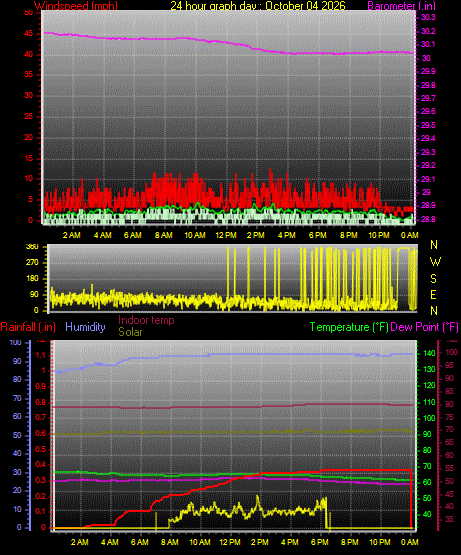Click the 140 temperature axis value
Viewport: 461px width, 555px height.
pos(429,353)
